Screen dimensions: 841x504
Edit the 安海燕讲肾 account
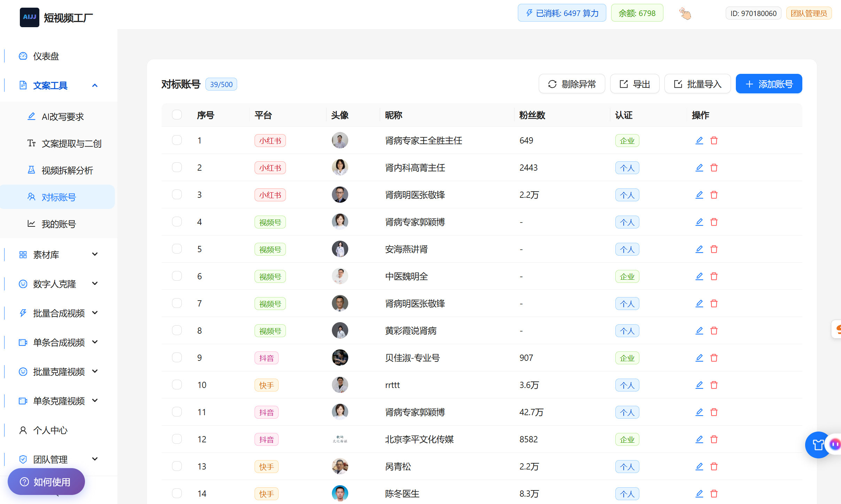[x=699, y=249]
